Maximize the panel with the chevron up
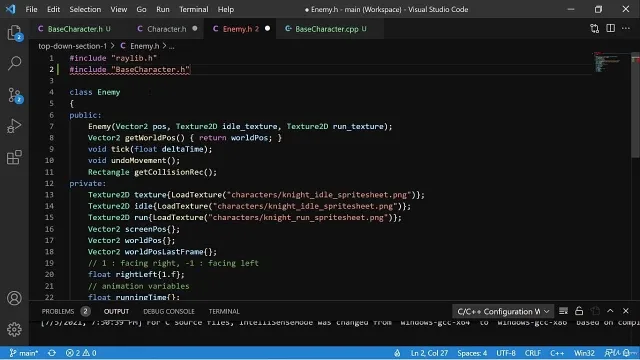 tap(610, 311)
